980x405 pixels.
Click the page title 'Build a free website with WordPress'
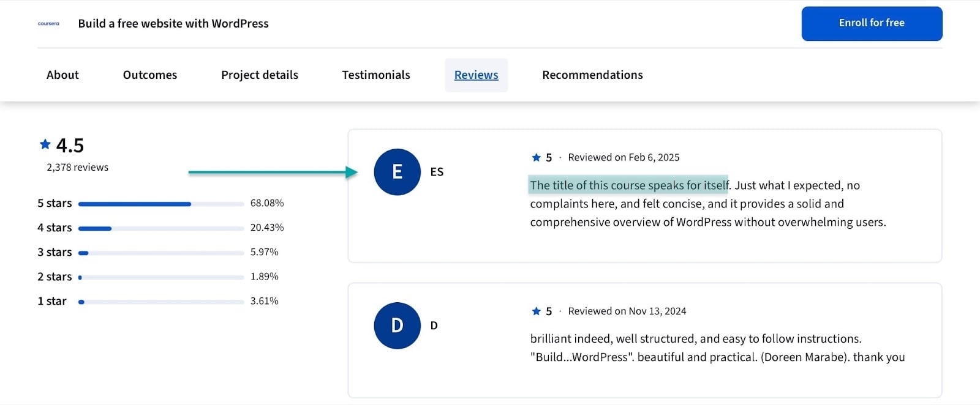[x=173, y=23]
